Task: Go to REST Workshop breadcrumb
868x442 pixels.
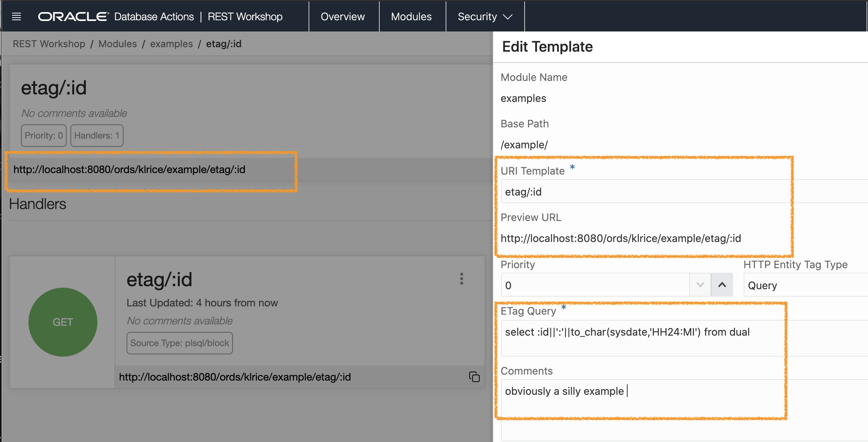Action: pyautogui.click(x=49, y=44)
